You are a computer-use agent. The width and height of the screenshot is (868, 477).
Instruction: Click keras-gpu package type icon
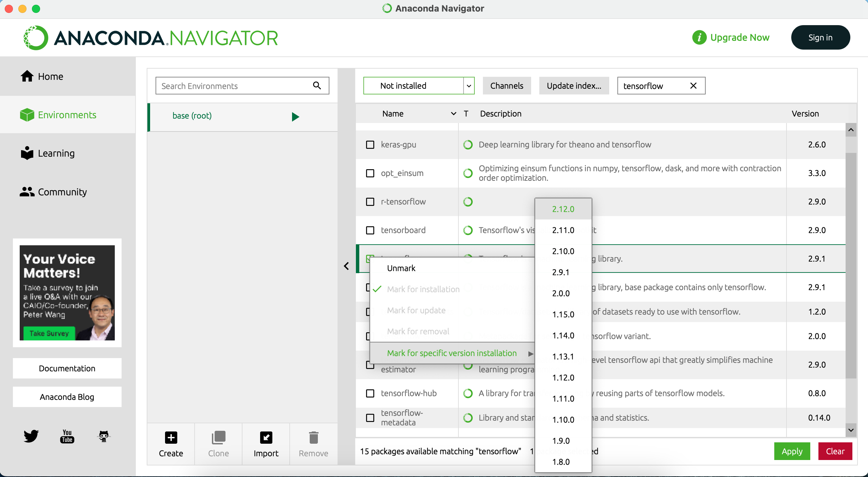tap(468, 145)
